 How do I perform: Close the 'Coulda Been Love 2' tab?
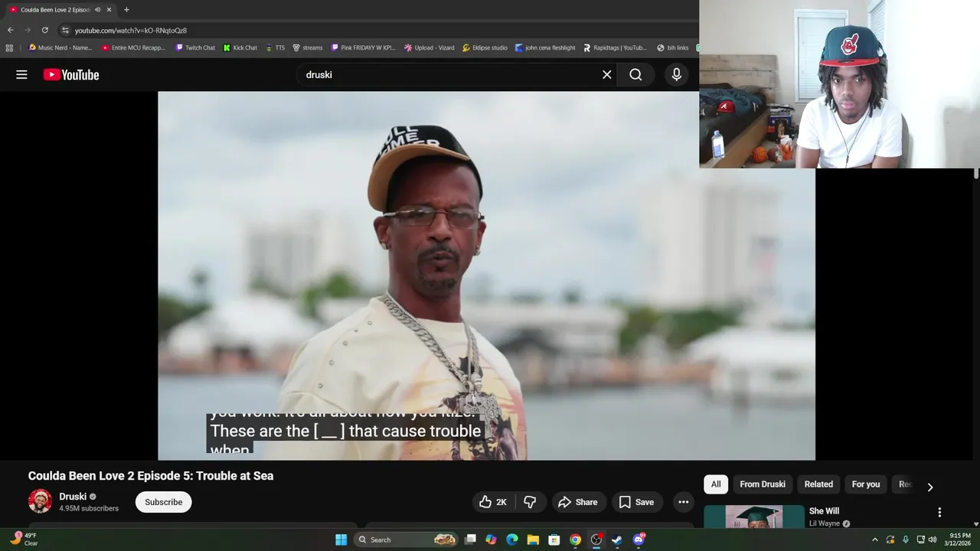(109, 9)
